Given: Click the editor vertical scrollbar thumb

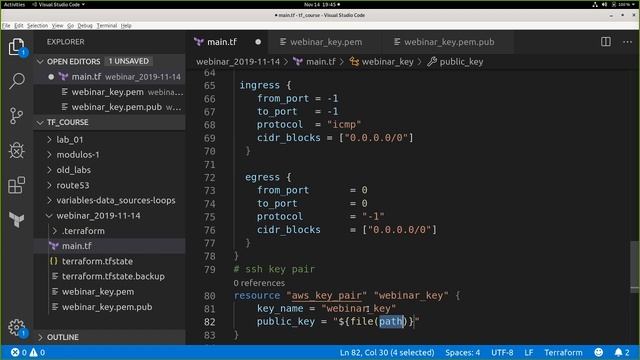Looking at the screenshot, I should click(634, 266).
